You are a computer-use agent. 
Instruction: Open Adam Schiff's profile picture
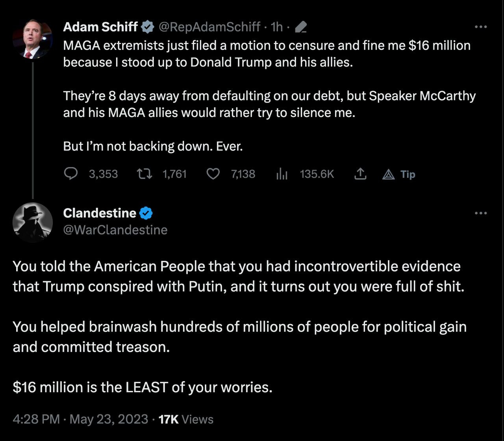point(32,40)
